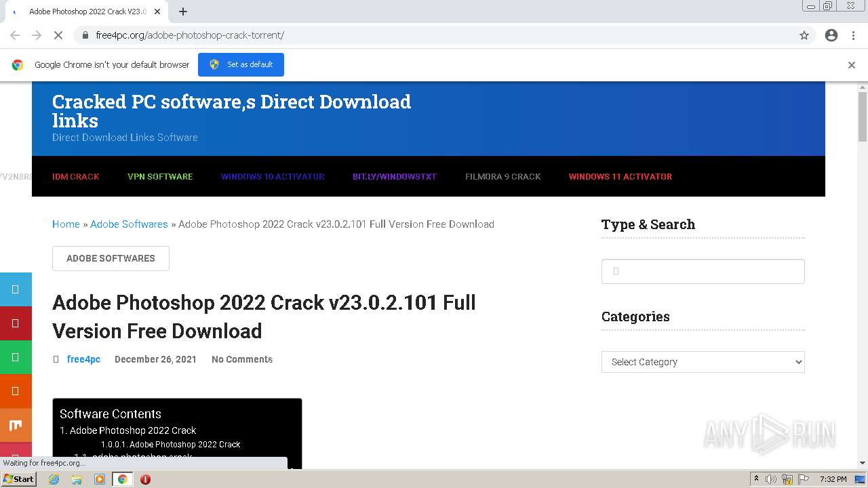
Task: Go back to previous page
Action: point(15,35)
